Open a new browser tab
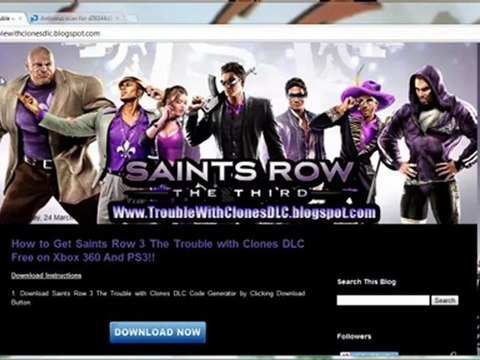Image resolution: width=480 pixels, height=360 pixels. 133,19
